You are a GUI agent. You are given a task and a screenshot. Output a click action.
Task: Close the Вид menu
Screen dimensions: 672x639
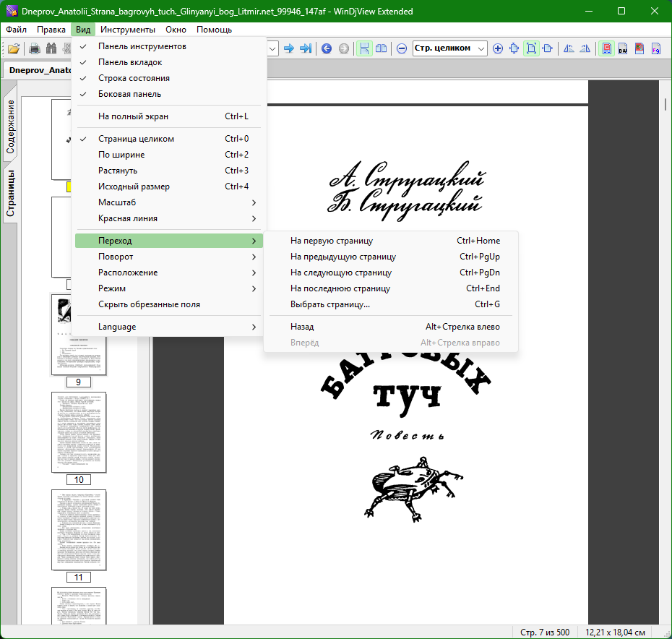tap(83, 30)
